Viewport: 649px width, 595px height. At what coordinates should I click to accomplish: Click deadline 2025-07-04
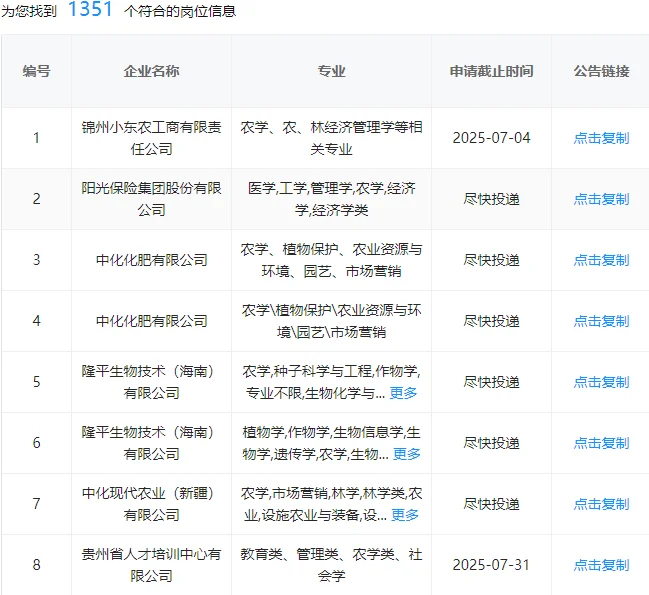[491, 138]
